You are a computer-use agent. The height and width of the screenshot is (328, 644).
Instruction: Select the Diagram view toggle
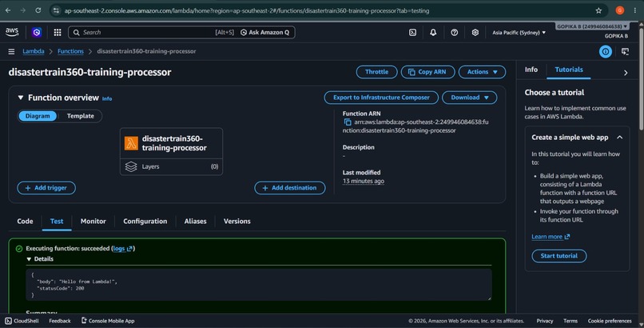(38, 116)
